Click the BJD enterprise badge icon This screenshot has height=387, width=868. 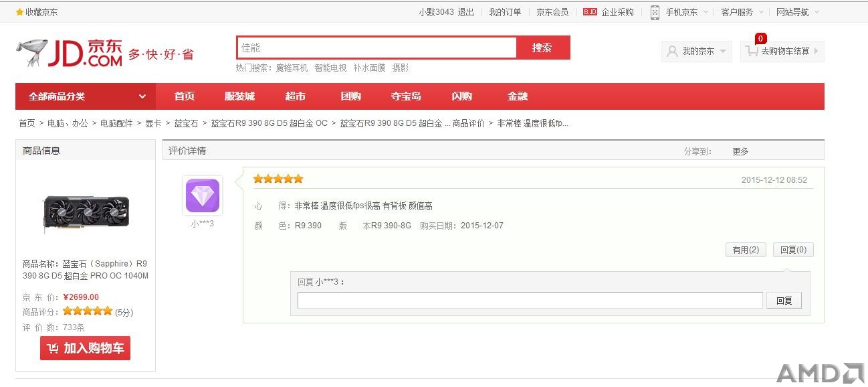pyautogui.click(x=590, y=12)
